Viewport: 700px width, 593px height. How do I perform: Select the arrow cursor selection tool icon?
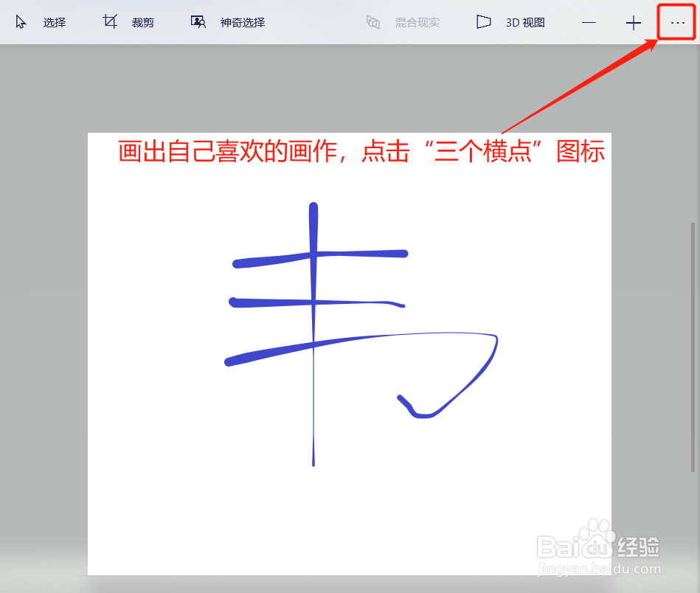[x=21, y=22]
